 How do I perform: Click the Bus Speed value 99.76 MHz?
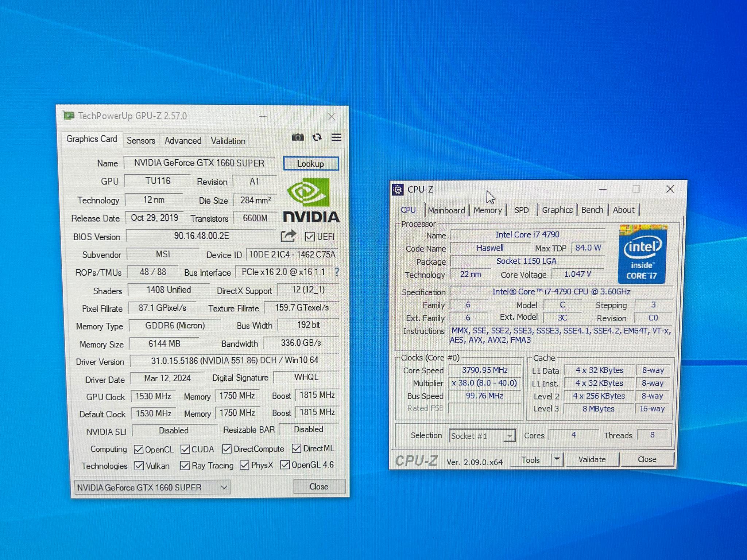(484, 396)
